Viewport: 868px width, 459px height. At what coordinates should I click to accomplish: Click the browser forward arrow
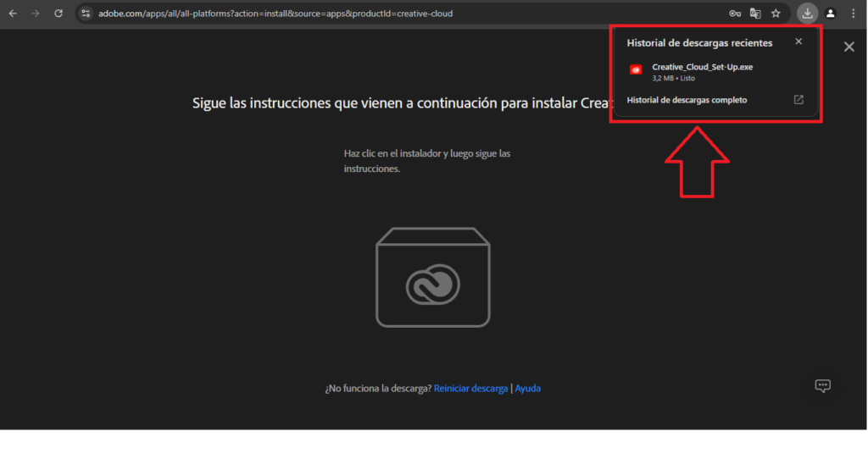coord(35,14)
